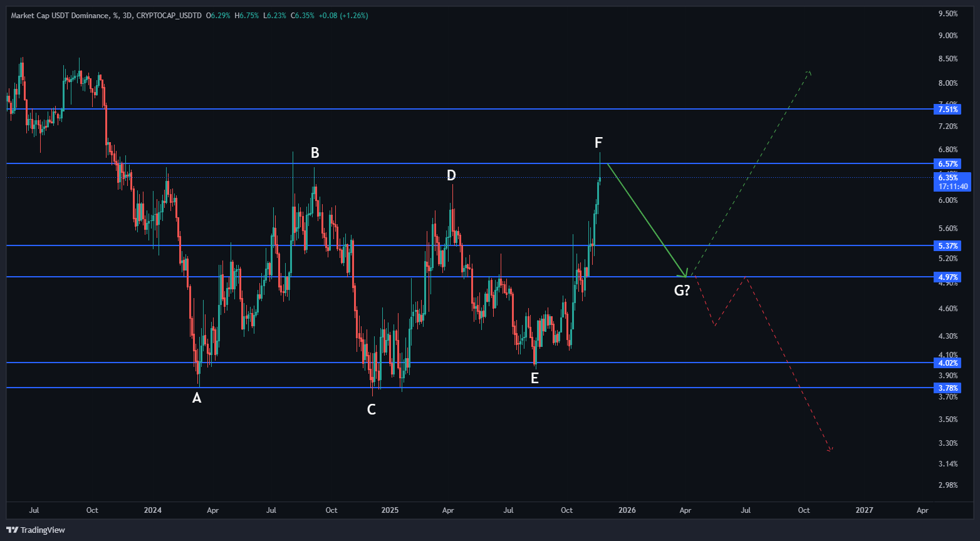Click the wave label F at the peak
The width and height of the screenshot is (980, 541).
598,143
